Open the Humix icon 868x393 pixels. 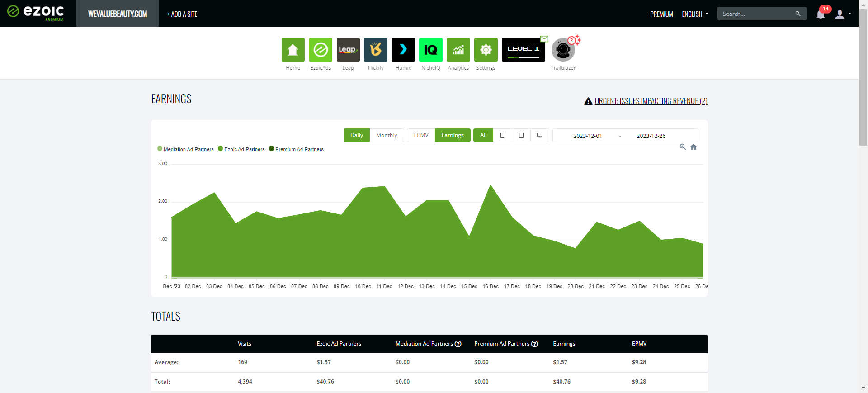coord(403,50)
